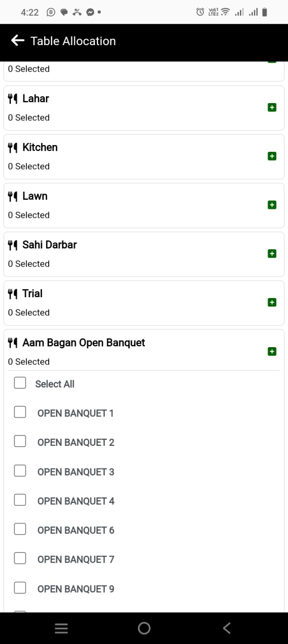The width and height of the screenshot is (288, 644).
Task: Tap the Android recent apps button
Action: tap(61, 628)
